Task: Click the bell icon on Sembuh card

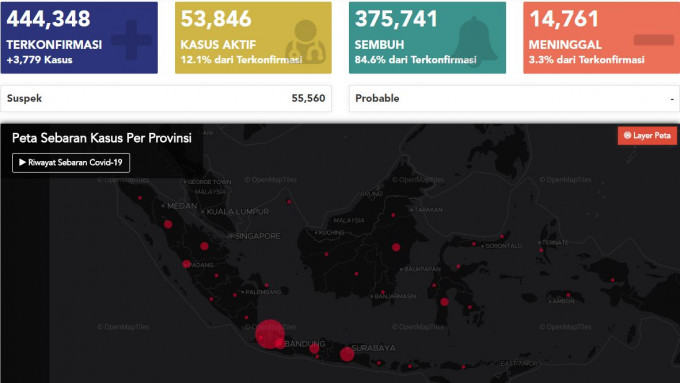Action: click(474, 39)
